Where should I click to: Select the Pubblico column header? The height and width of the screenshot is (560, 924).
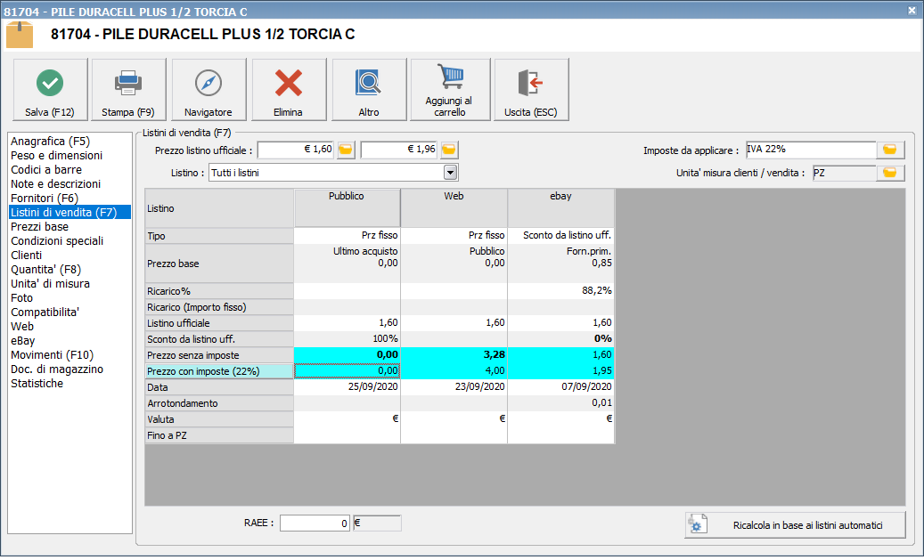[x=348, y=207]
